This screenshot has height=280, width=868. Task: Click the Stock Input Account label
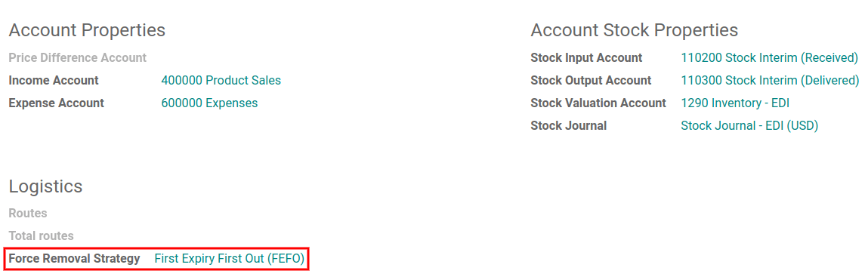coord(586,58)
